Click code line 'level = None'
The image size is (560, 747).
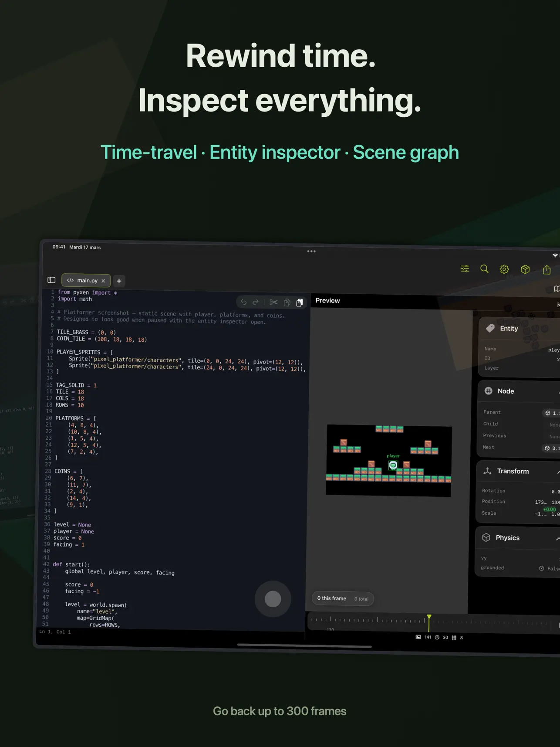point(72,525)
